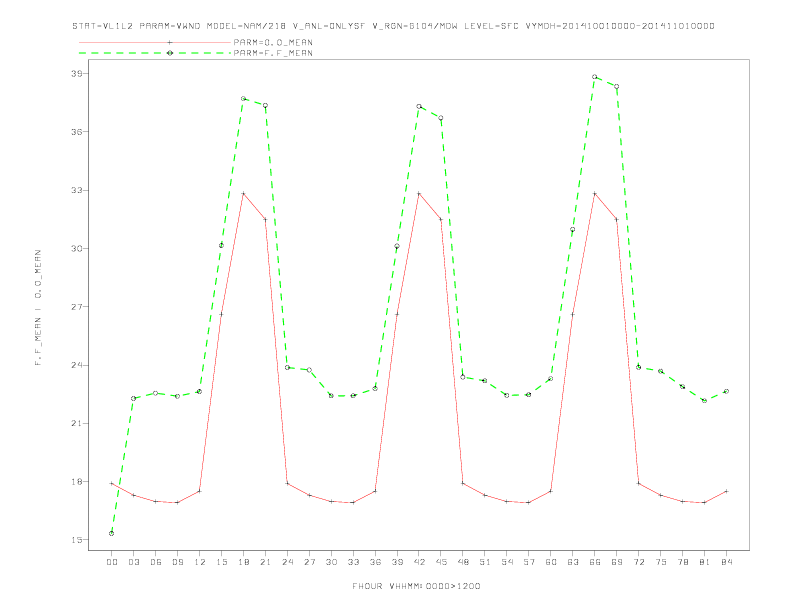Click the x-axis forecast hour 00 label
The image size is (792, 612).
click(x=112, y=562)
